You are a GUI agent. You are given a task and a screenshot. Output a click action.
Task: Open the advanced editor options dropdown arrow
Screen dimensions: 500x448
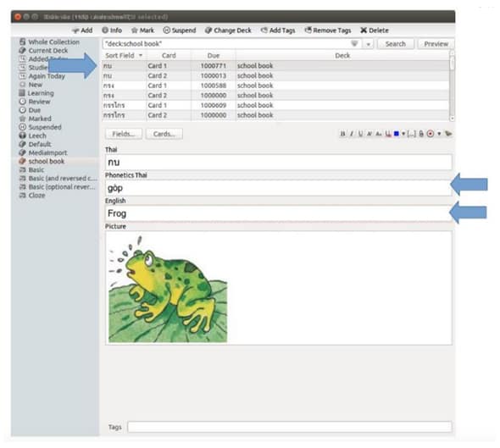(x=439, y=134)
